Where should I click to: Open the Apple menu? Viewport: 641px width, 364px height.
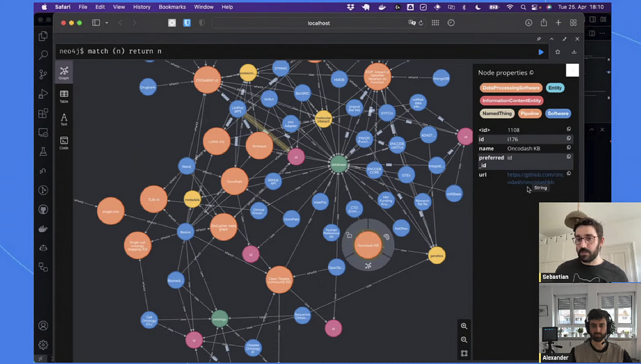(x=44, y=7)
